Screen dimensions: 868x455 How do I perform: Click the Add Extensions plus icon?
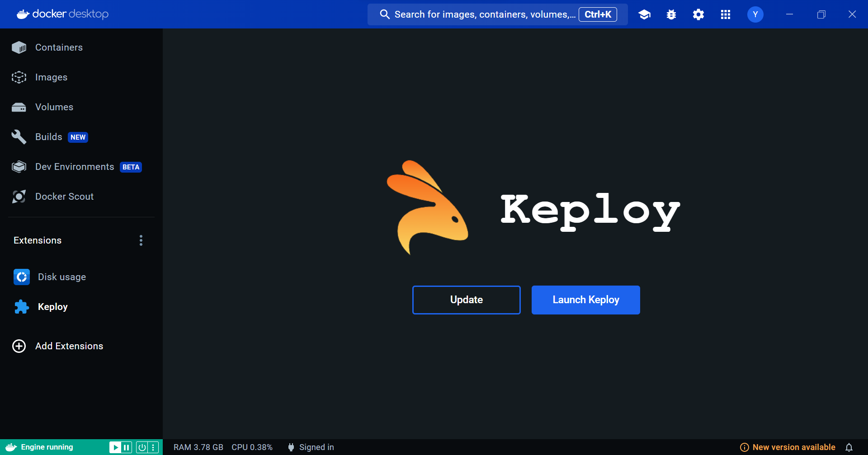click(x=19, y=346)
